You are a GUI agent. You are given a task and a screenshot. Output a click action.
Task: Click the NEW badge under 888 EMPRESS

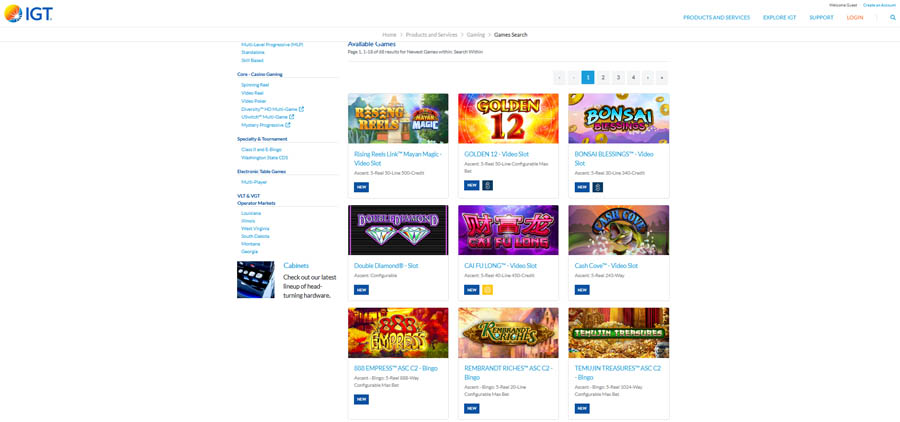tap(361, 400)
